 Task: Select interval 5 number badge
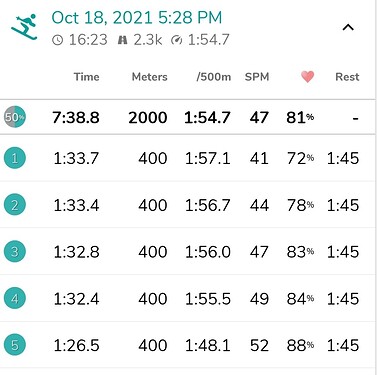[x=15, y=345]
